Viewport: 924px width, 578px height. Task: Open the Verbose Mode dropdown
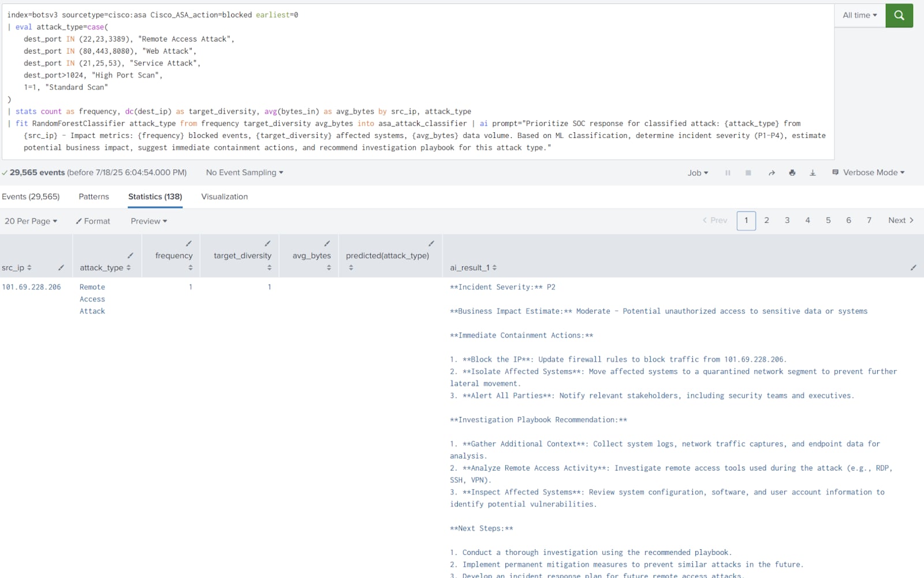pos(868,173)
